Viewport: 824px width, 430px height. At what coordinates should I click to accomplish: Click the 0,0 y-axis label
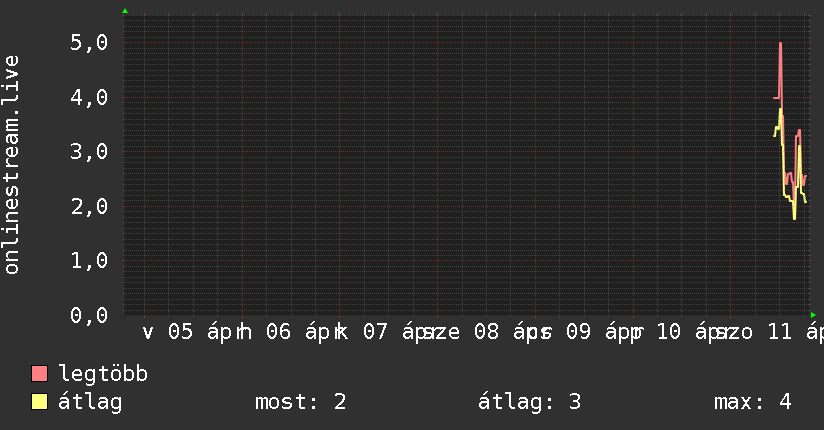88,315
